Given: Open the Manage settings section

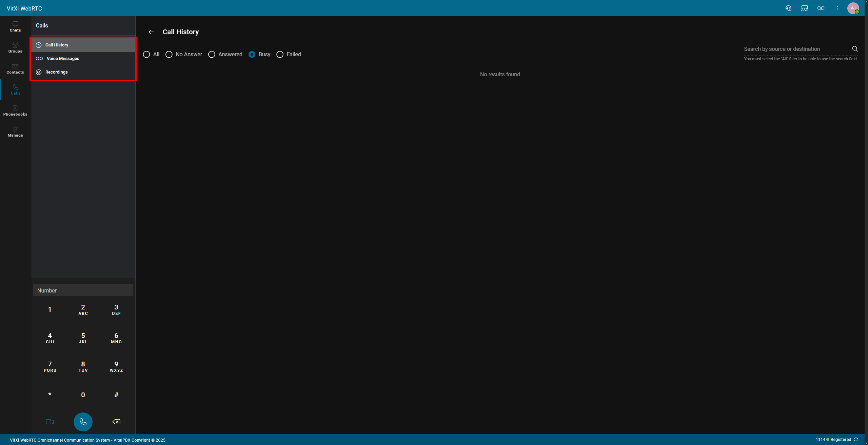Looking at the screenshot, I should (x=15, y=132).
